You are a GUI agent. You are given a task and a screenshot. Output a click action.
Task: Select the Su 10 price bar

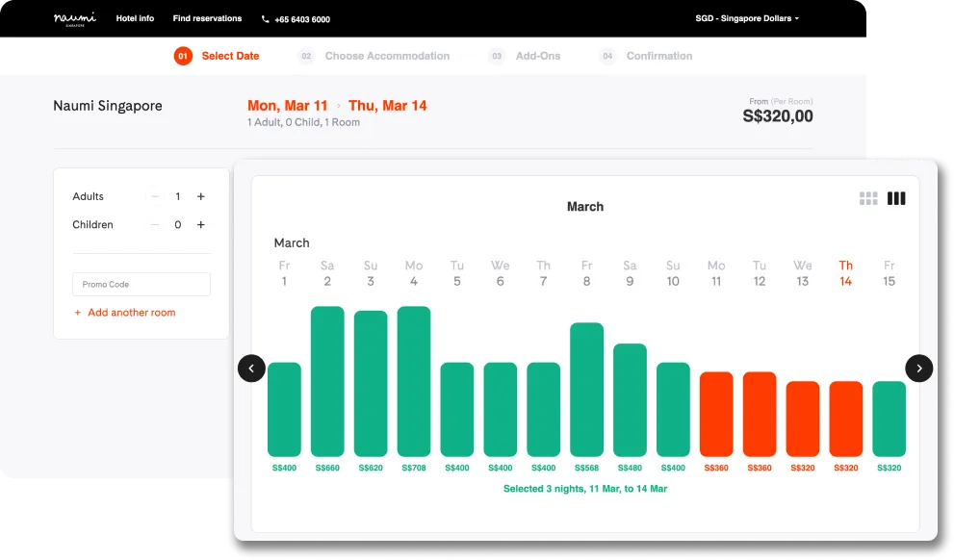coord(673,409)
